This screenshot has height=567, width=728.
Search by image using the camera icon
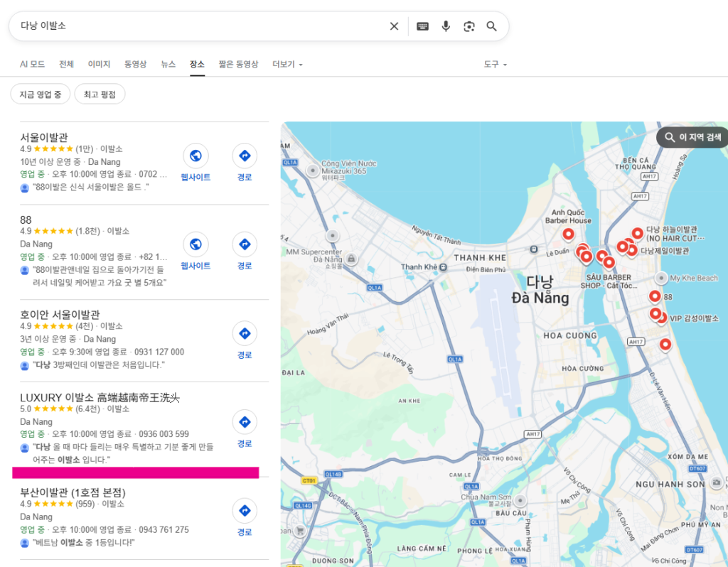[x=469, y=26]
